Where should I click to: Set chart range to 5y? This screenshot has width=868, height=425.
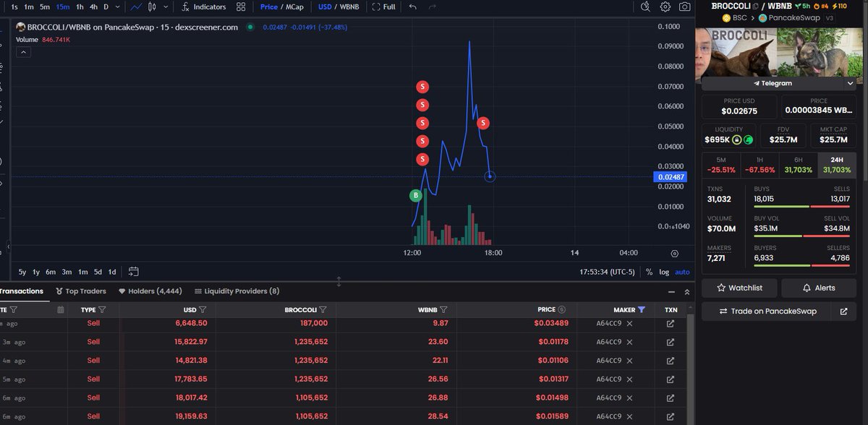click(22, 272)
